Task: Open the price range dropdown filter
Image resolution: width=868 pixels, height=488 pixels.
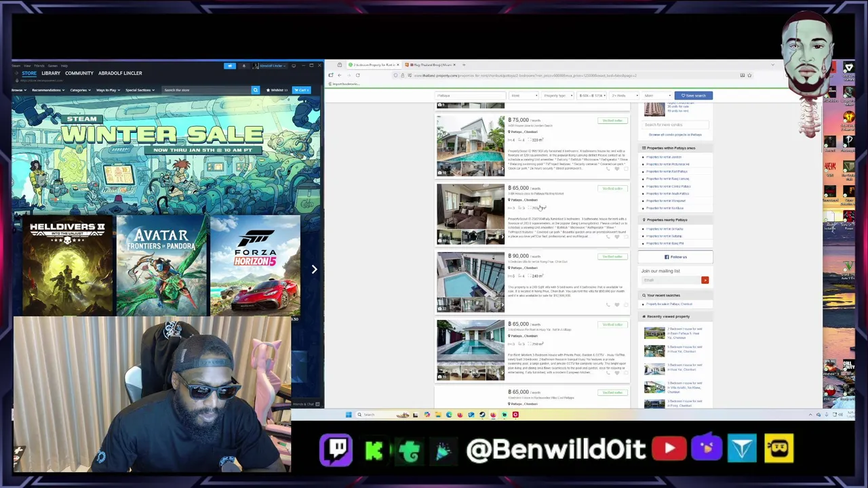Action: pyautogui.click(x=591, y=96)
